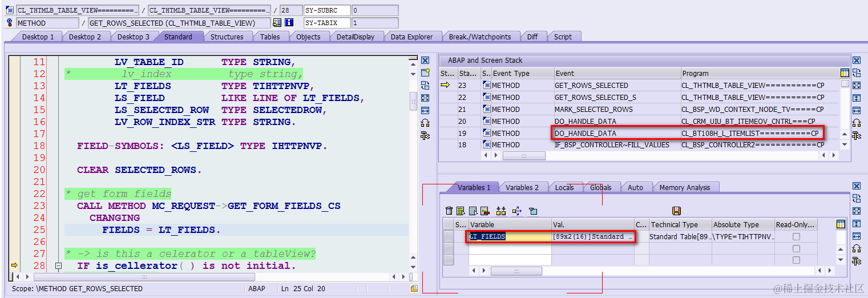Image resolution: width=868 pixels, height=298 pixels.
Task: Click the Event column header in stack
Action: click(x=617, y=74)
